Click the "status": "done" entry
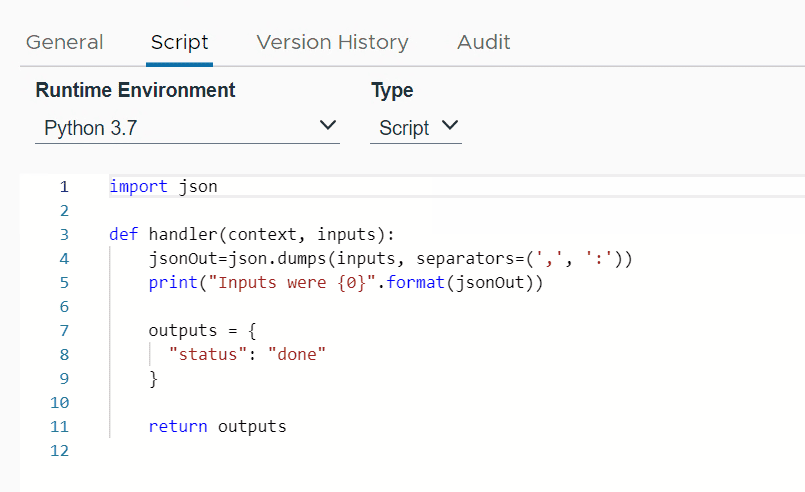 point(247,354)
